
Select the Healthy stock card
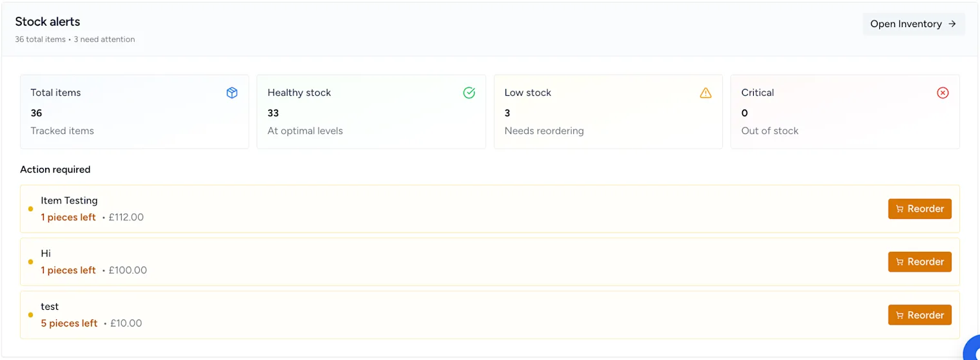pos(371,112)
